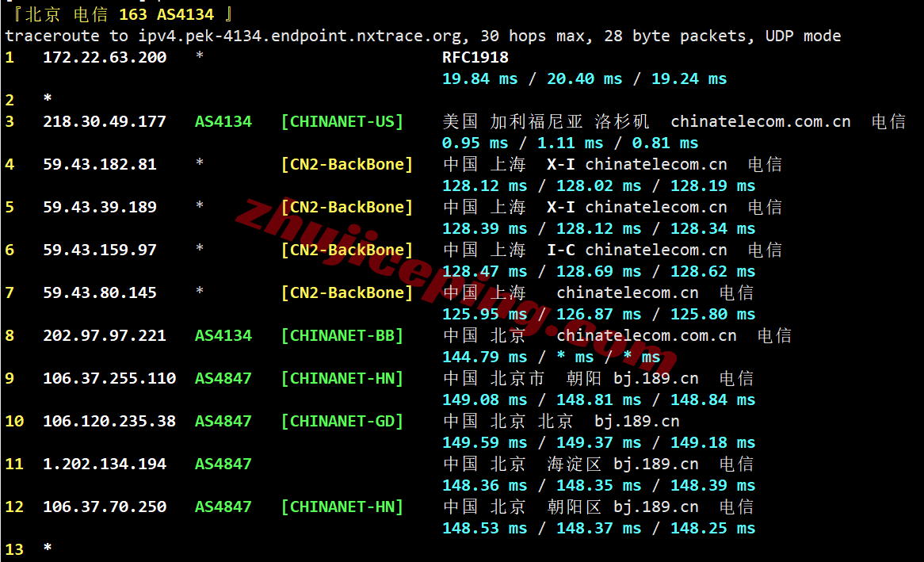
Task: Select [CHINANET-HN] tag on hop 12
Action: 342,507
